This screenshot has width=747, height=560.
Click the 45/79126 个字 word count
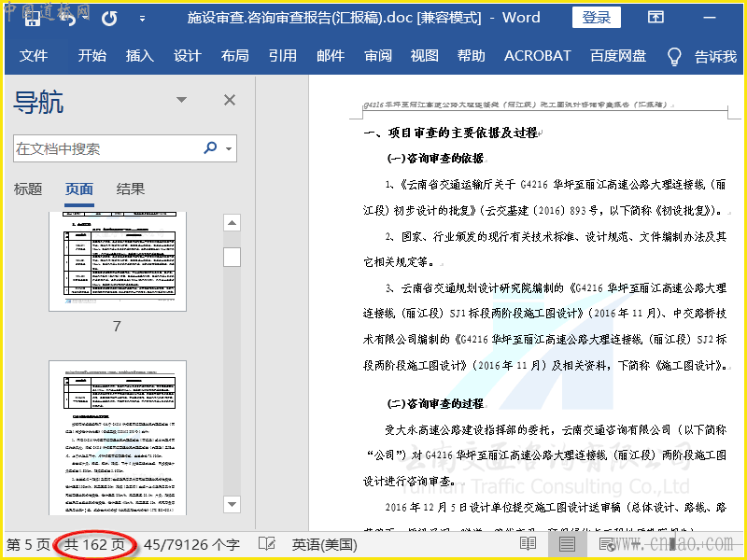coord(191,544)
